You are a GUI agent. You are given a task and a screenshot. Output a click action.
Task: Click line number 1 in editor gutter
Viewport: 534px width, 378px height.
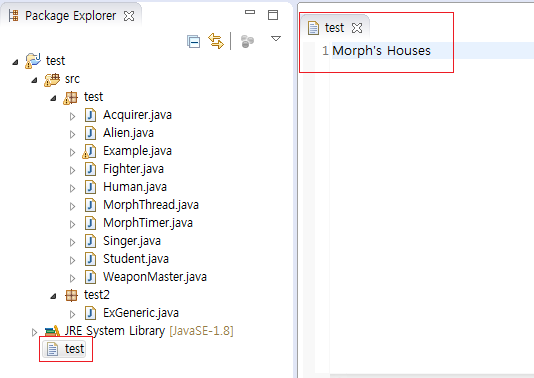tap(325, 51)
